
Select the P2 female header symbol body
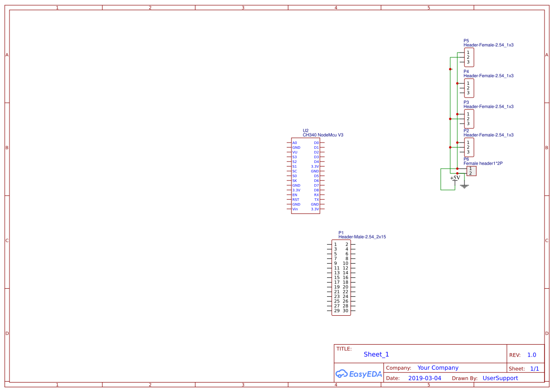(469, 148)
